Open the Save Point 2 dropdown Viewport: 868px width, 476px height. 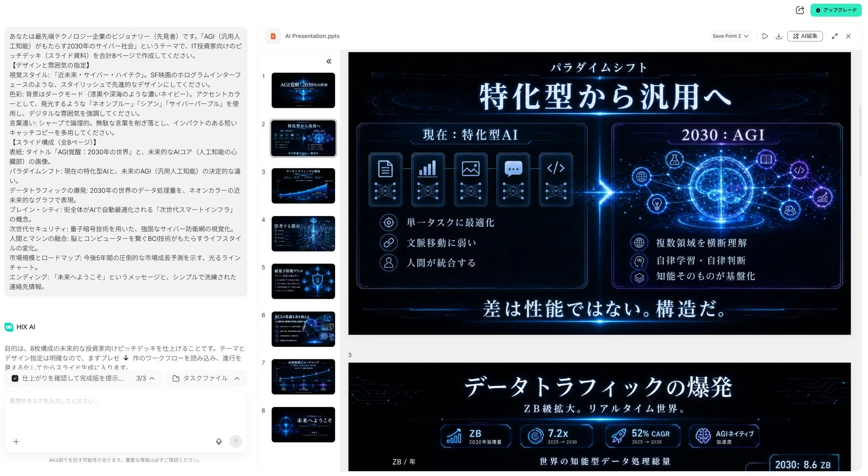point(730,36)
